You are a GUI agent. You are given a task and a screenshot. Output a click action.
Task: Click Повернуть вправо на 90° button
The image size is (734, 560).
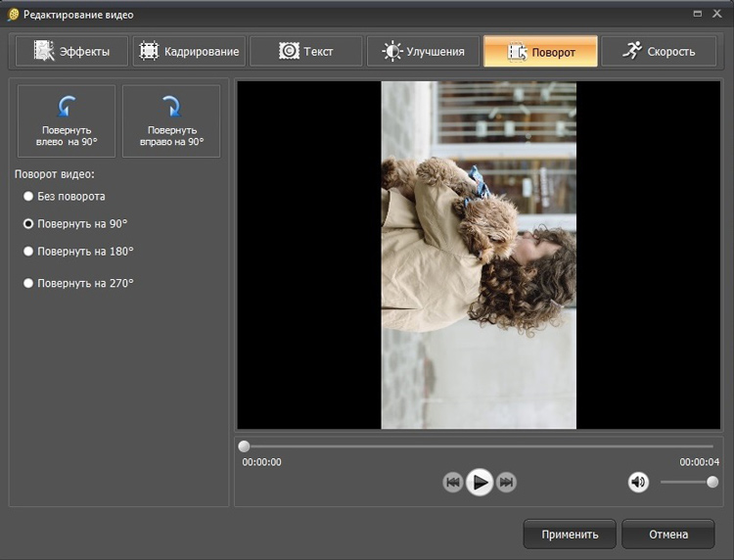click(x=171, y=121)
